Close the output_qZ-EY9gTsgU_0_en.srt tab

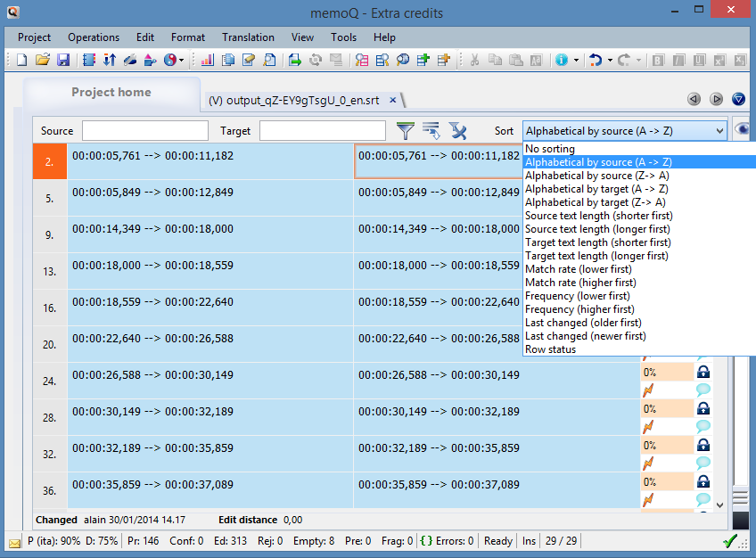393,100
